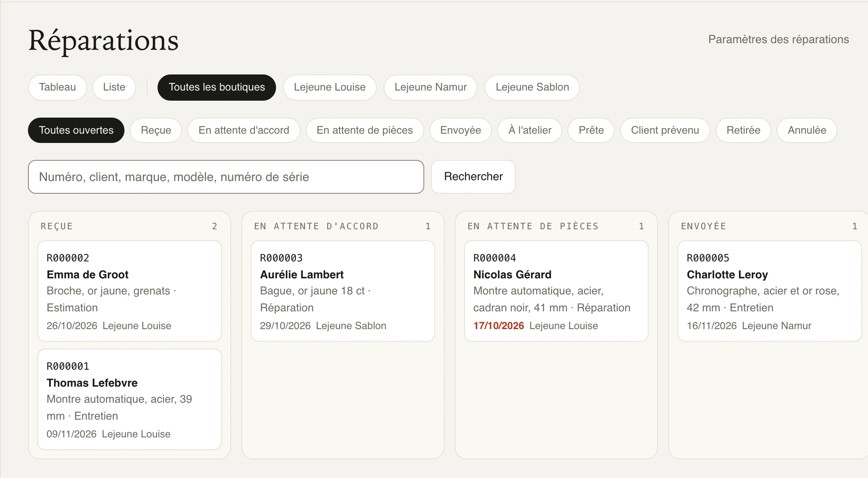Filter by En attente de pièces status
Screen dimensions: 868x478
(365, 130)
